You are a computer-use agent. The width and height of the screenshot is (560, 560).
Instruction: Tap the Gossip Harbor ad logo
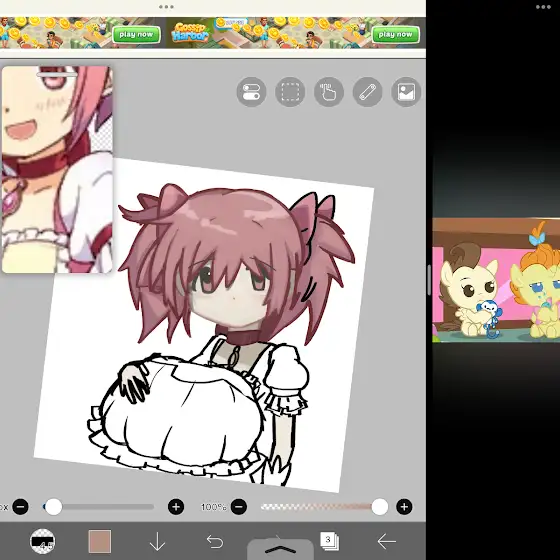[x=190, y=32]
